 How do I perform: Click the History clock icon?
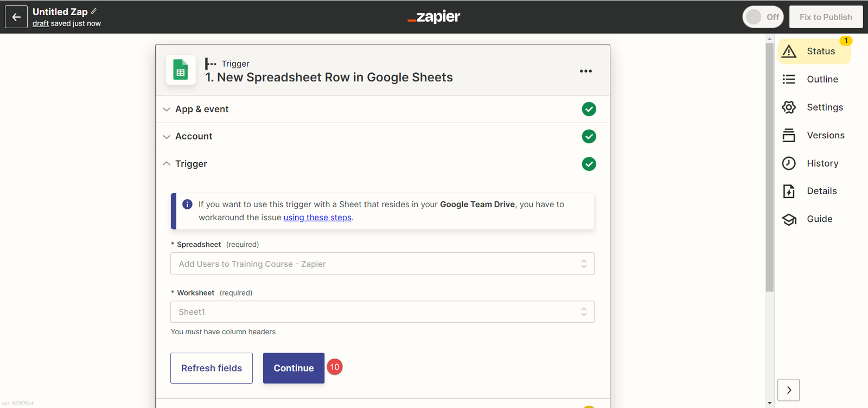789,163
